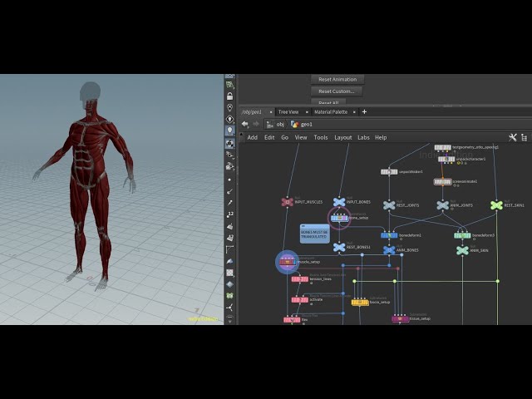Toggle the viewport lock icon

click(229, 96)
